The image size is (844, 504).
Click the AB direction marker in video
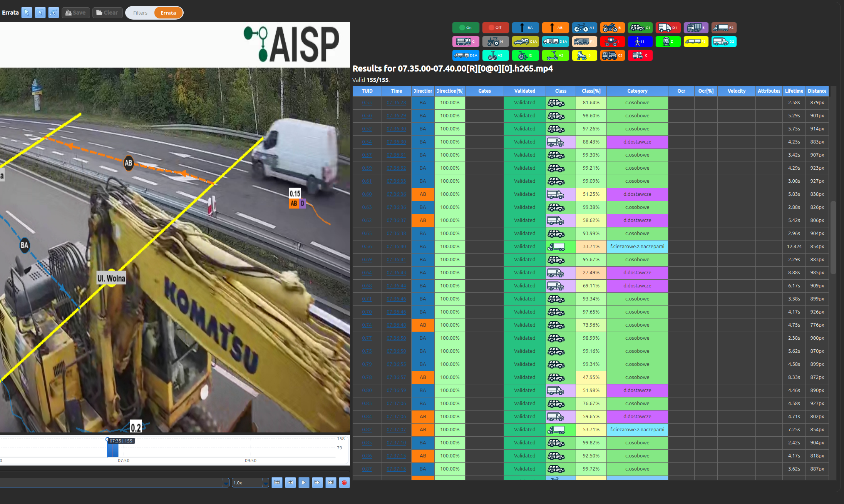point(129,163)
